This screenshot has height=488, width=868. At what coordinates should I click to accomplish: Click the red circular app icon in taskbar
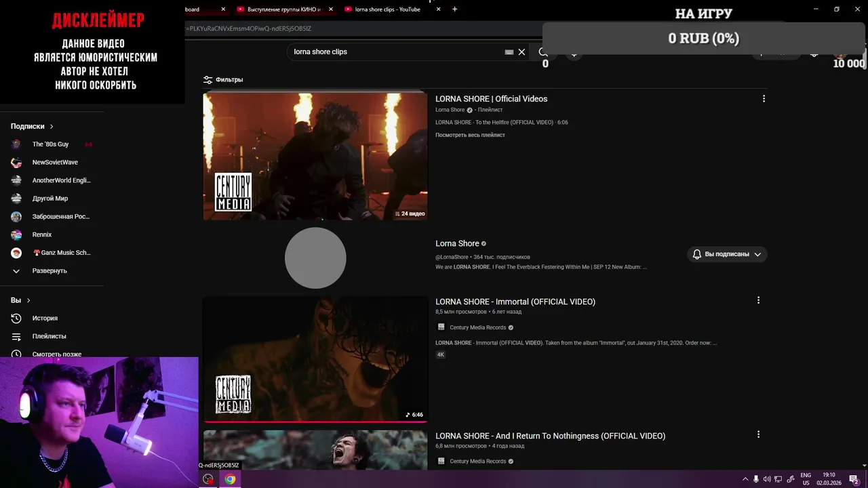pyautogui.click(x=208, y=479)
